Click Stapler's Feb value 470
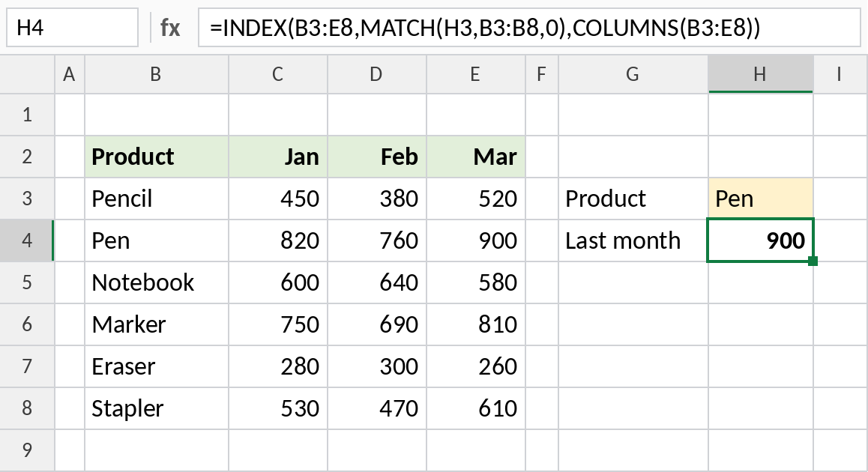The width and height of the screenshot is (868, 472). [377, 408]
